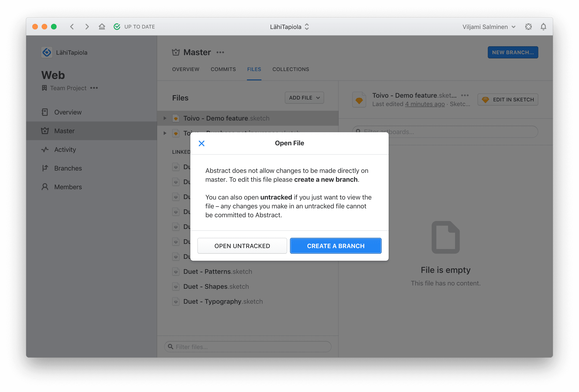Viewport: 579px width, 392px height.
Task: Click the Web project title
Action: click(53, 75)
